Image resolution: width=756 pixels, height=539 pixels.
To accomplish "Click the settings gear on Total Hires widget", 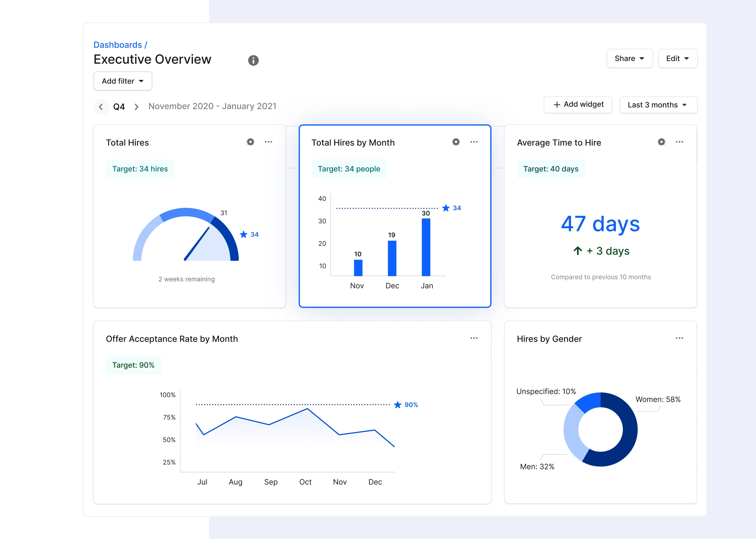I will point(250,143).
